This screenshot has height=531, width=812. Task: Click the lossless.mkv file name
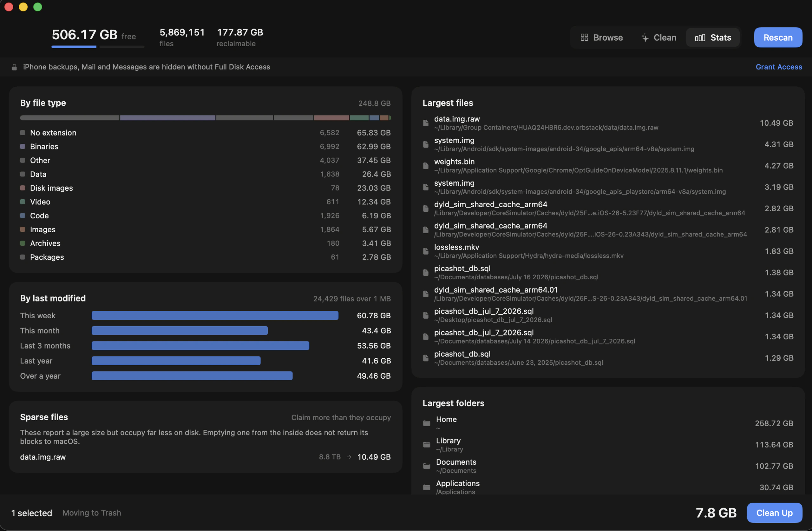click(456, 247)
